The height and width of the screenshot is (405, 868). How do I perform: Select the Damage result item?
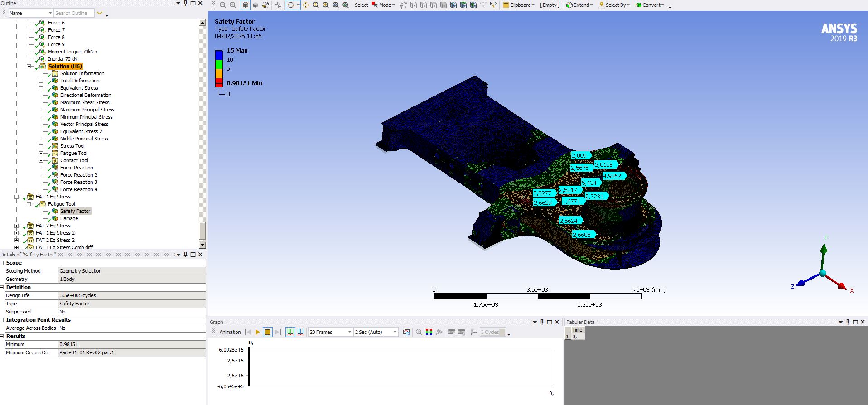[69, 218]
